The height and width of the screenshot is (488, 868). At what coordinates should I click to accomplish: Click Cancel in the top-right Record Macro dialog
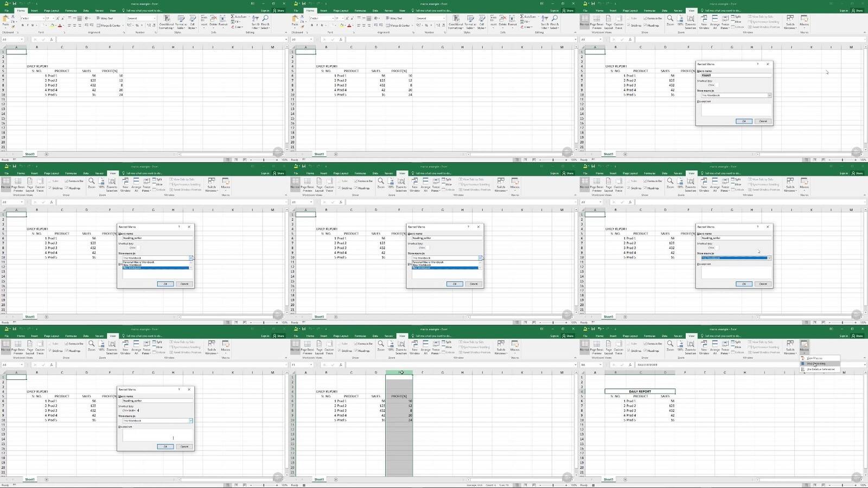coord(763,121)
